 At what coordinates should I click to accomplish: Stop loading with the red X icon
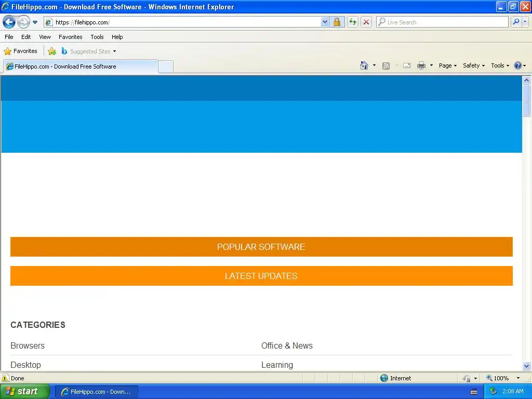(x=366, y=22)
